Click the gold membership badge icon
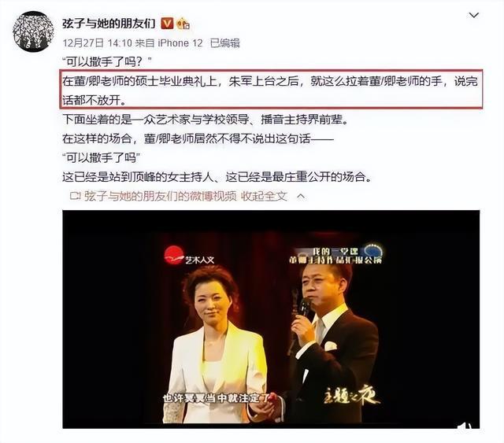Screen dimensions: 504x443 point(183,24)
